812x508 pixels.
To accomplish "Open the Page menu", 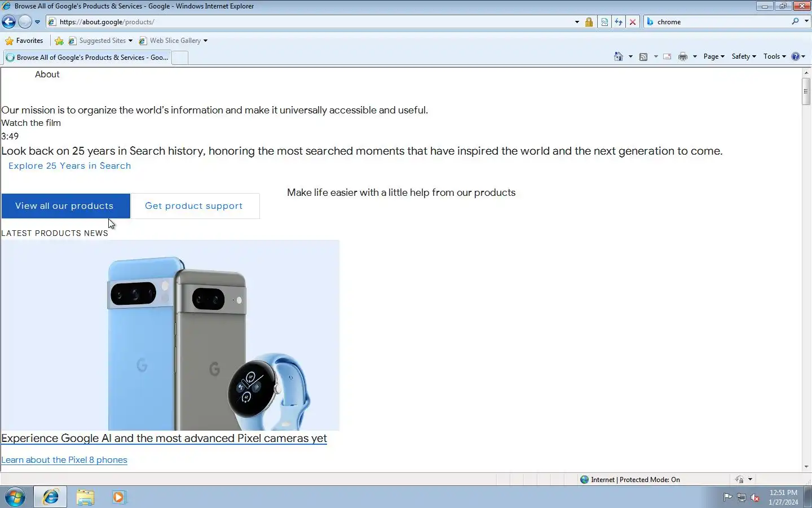I will click(x=714, y=56).
